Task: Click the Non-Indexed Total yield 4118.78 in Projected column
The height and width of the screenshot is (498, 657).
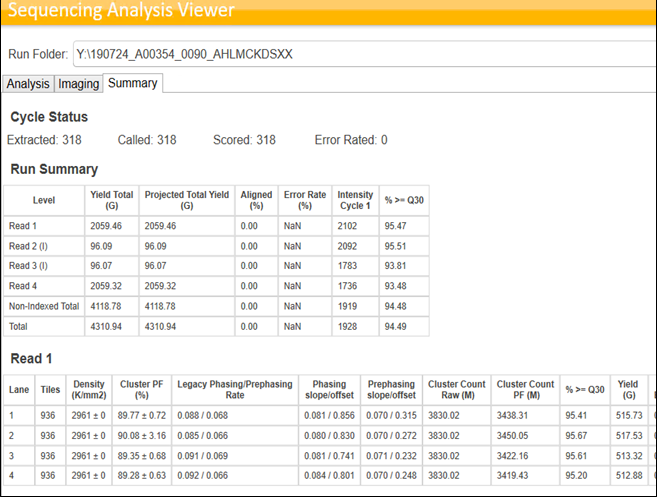Action: pyautogui.click(x=160, y=307)
